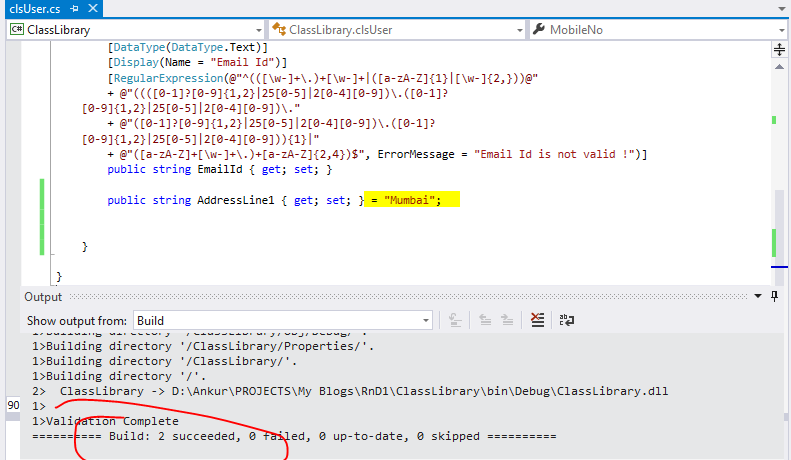Open Output window position menu arrow
The width and height of the screenshot is (791, 460).
click(758, 296)
